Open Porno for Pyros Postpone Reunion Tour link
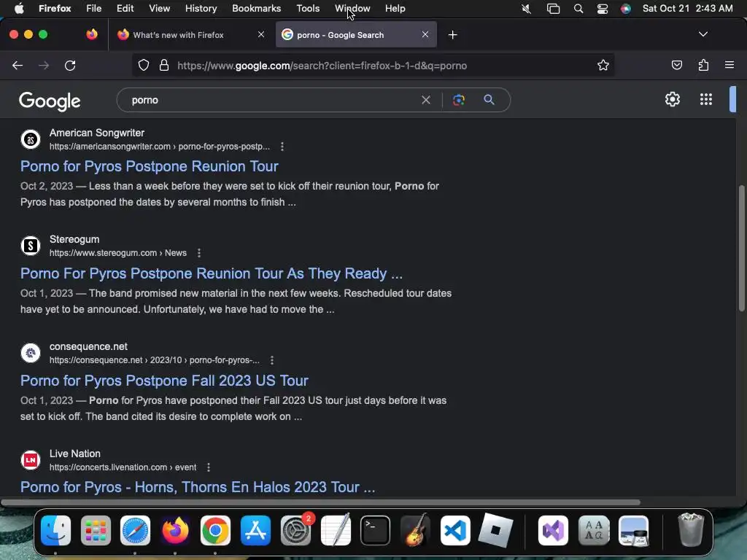747x560 pixels. [149, 166]
